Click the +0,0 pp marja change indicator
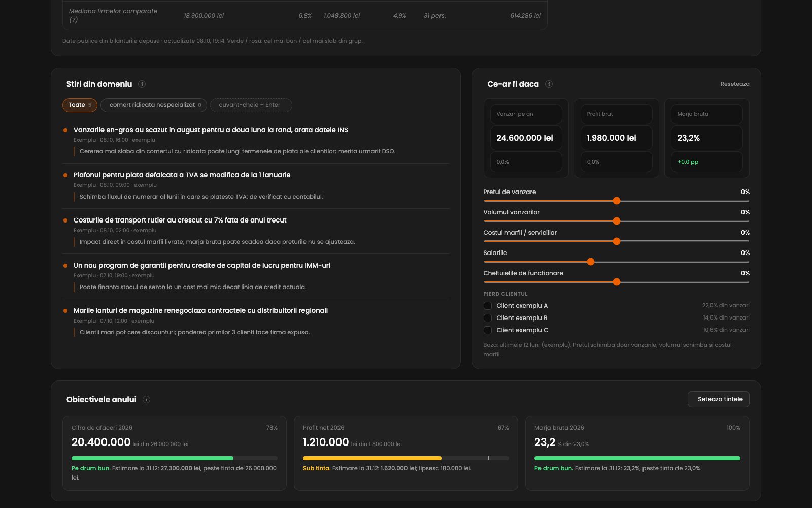The width and height of the screenshot is (812, 508). (688, 162)
